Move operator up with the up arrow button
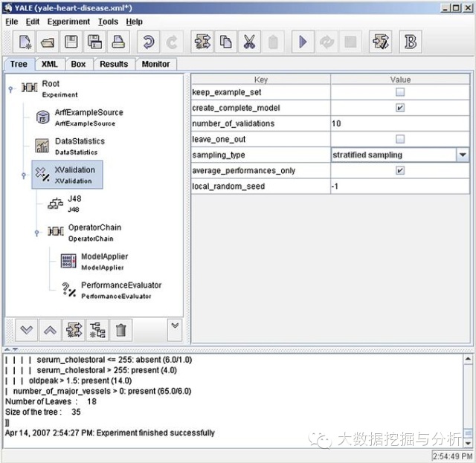This screenshot has width=476, height=463. pos(50,330)
